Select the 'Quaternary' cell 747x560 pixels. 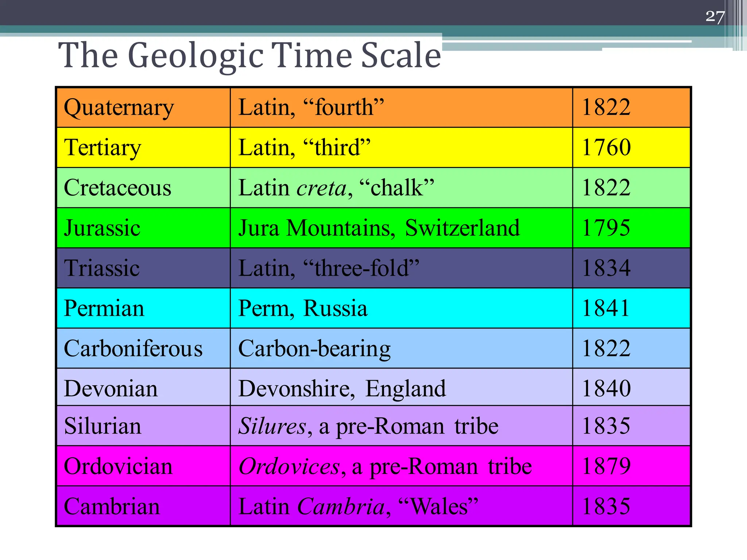coord(144,108)
